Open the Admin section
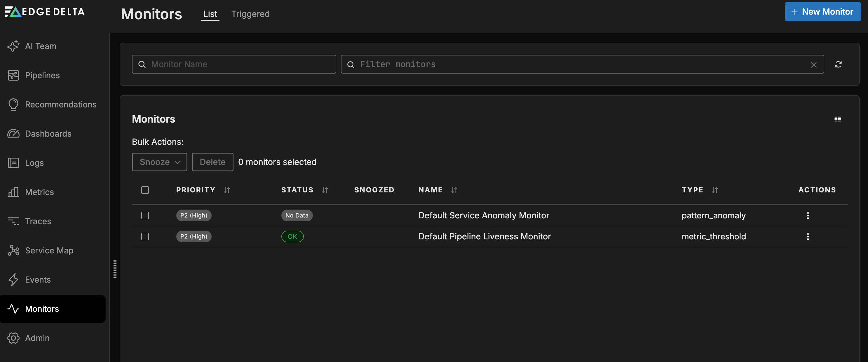868x362 pixels. click(37, 338)
